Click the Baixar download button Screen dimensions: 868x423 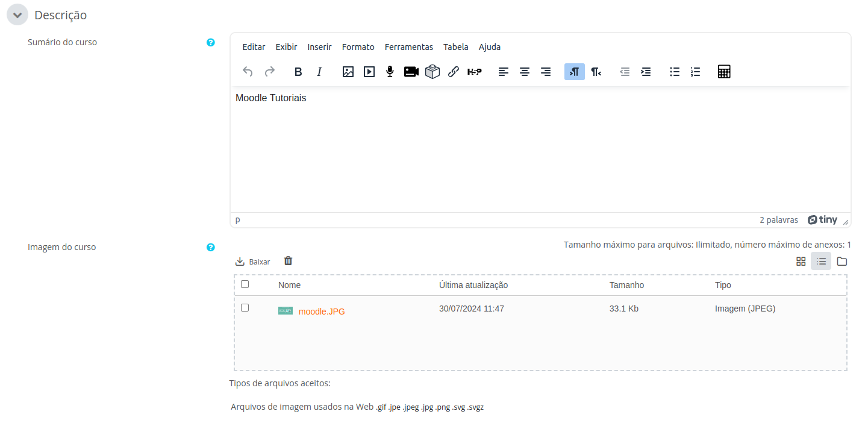coord(252,262)
